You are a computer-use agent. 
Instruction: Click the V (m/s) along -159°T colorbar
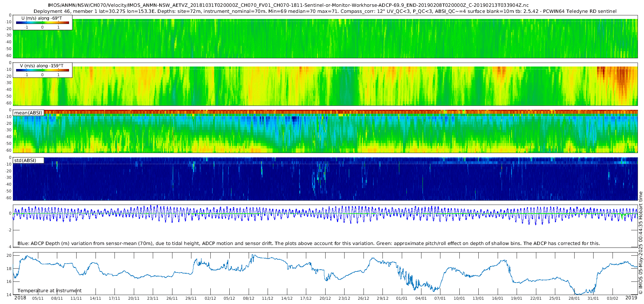point(43,70)
